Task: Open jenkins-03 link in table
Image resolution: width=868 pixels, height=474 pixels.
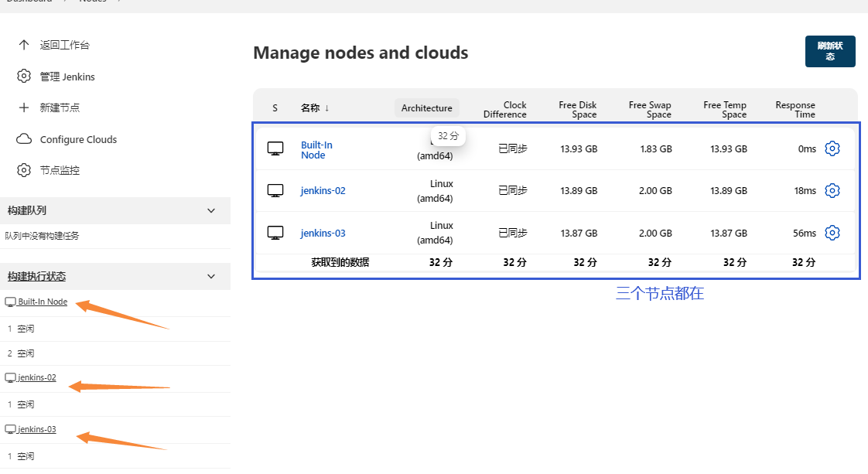Action: pos(323,233)
